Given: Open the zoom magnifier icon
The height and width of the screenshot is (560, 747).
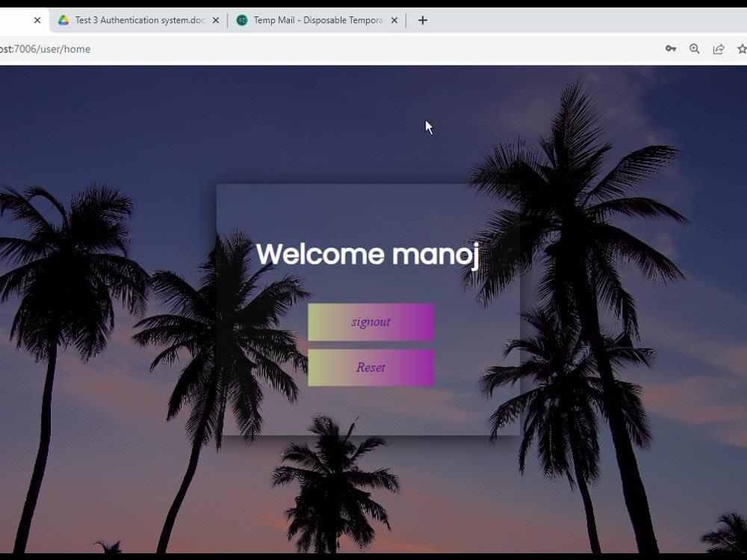Looking at the screenshot, I should (695, 49).
